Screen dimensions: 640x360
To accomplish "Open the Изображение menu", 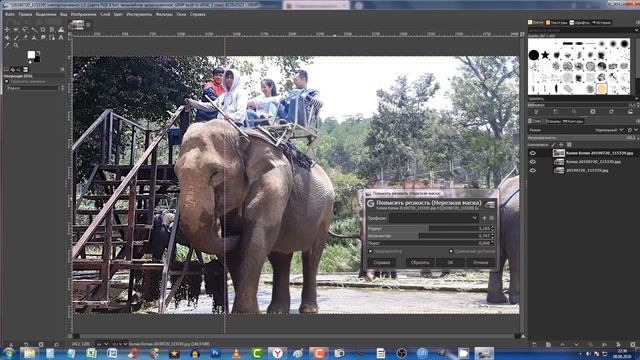I will pos(83,14).
